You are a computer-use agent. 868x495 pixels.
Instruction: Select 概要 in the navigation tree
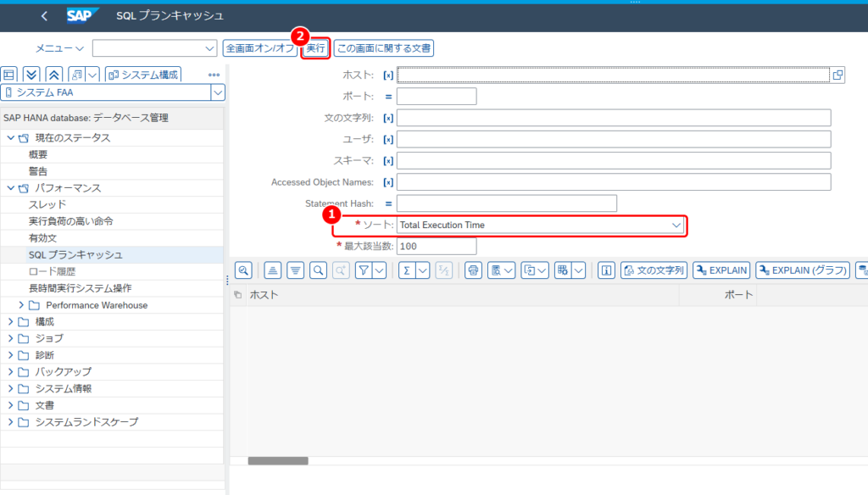point(38,154)
